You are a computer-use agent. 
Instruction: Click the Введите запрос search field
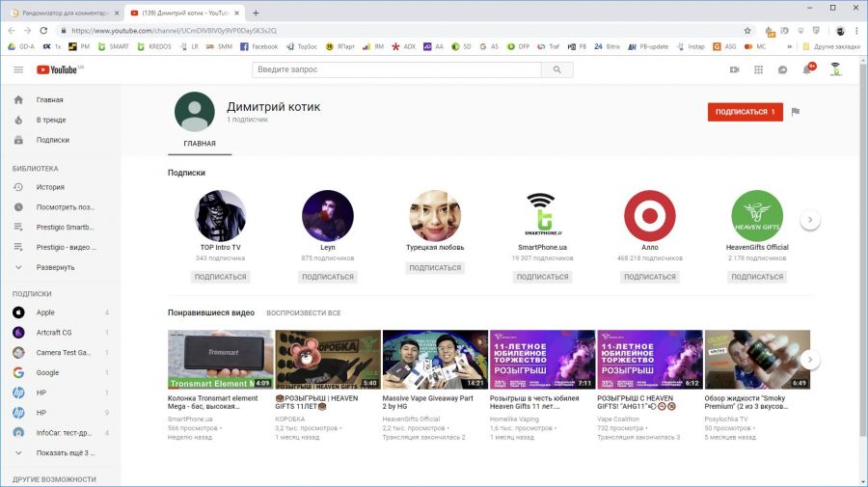click(395, 69)
